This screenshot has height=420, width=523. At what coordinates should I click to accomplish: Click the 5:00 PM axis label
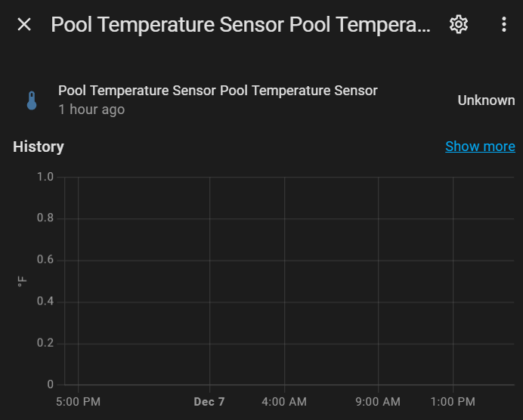tap(78, 402)
